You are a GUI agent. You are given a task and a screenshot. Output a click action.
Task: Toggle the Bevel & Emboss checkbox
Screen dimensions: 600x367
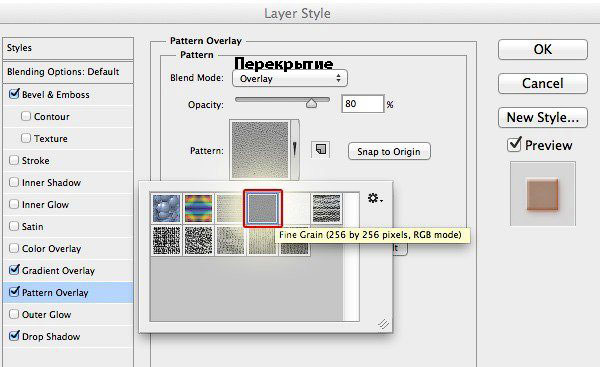[14, 94]
